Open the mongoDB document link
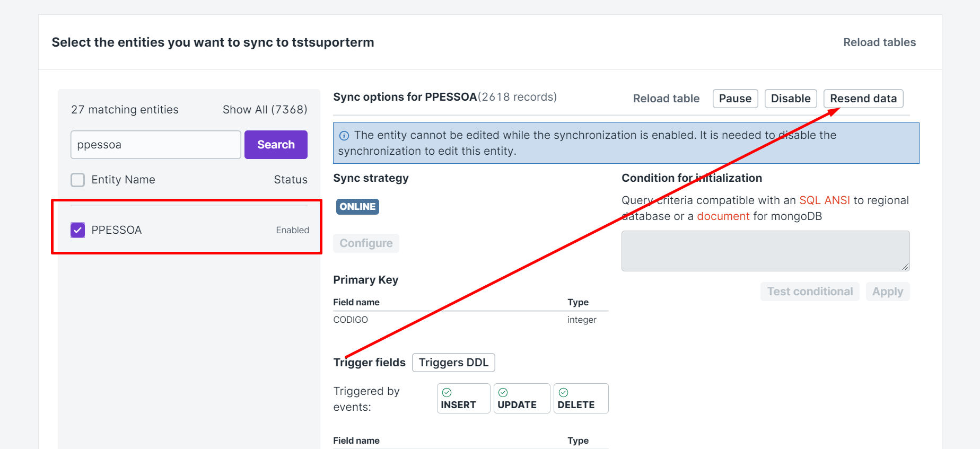Image resolution: width=980 pixels, height=449 pixels. point(723,216)
